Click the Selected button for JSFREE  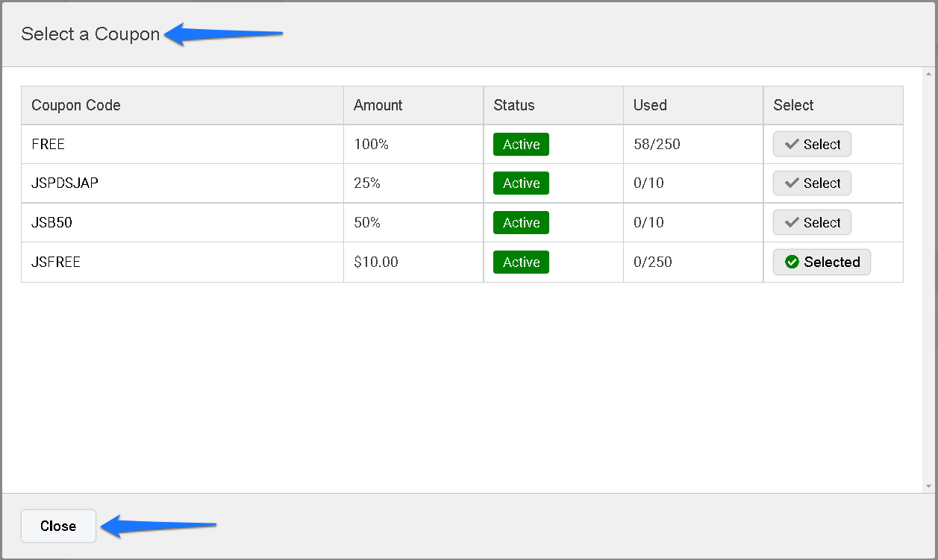coord(822,262)
